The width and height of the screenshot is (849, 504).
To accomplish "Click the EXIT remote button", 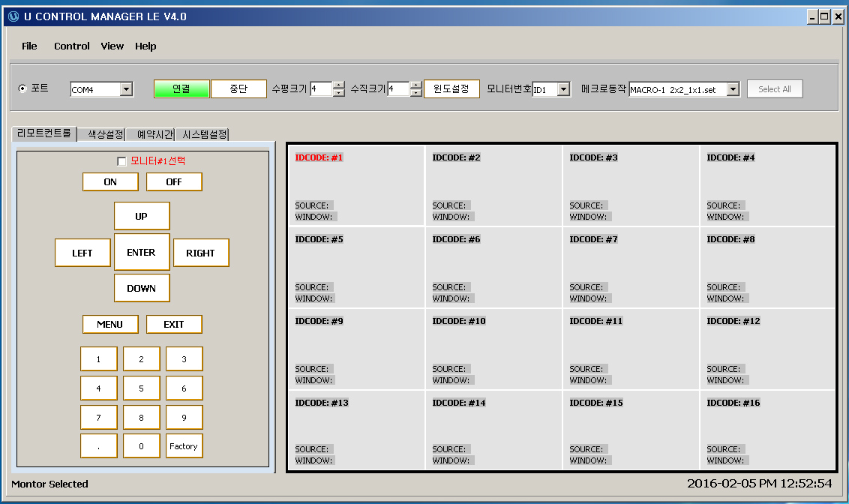I will tap(174, 324).
